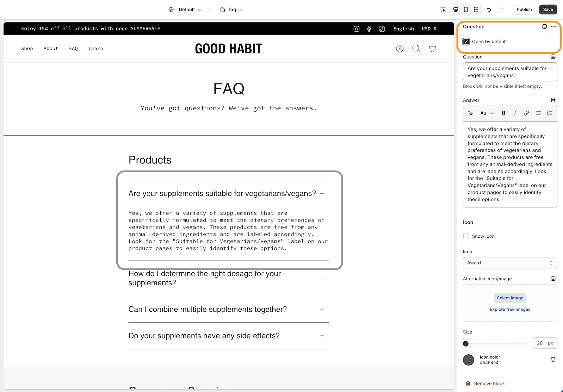Open the faq template dropdown
This screenshot has width=563, height=392.
tap(231, 10)
